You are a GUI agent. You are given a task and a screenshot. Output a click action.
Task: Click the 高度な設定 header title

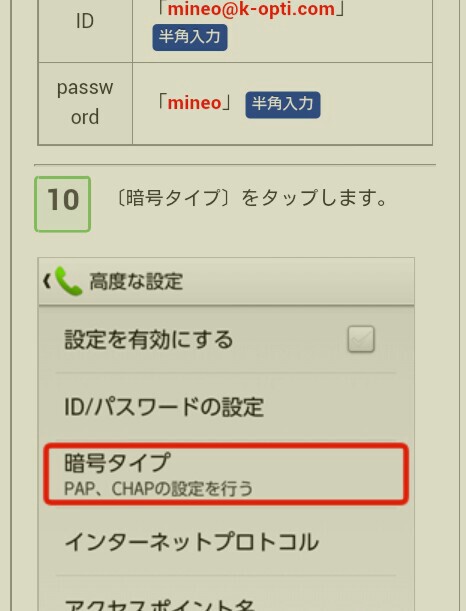coord(136,281)
